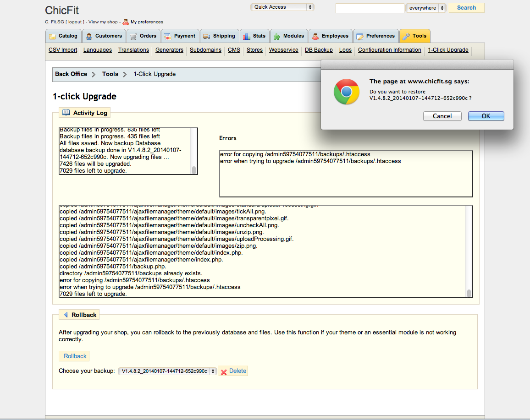Screen dimensions: 530x420
Task: Open the Quick Access dropdown
Action: [282, 7]
